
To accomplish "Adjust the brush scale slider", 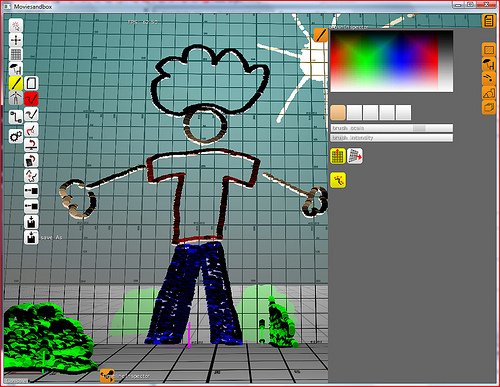I will 392,128.
